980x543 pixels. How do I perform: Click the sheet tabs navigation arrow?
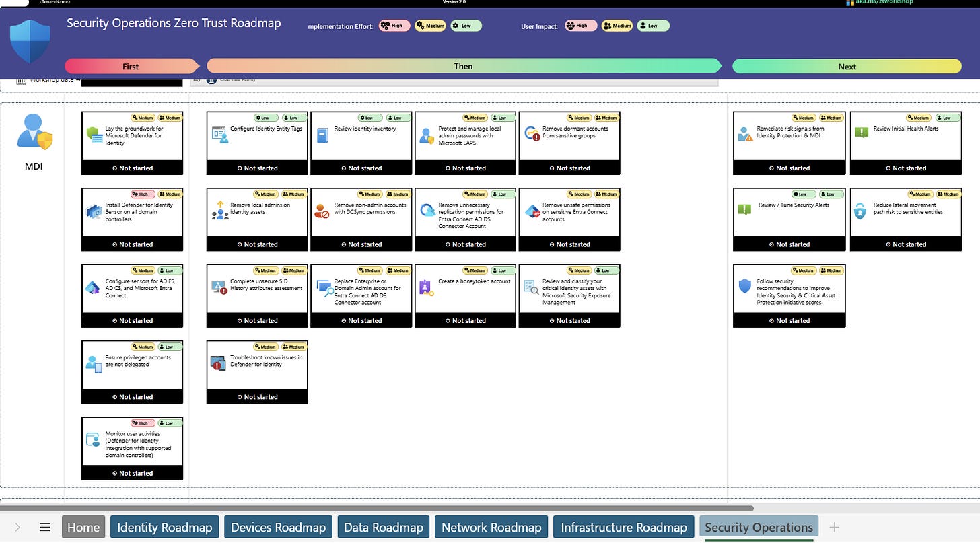tap(17, 528)
